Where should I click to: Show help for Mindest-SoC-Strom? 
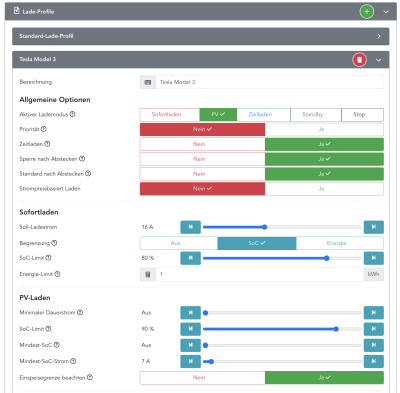[x=73, y=361]
